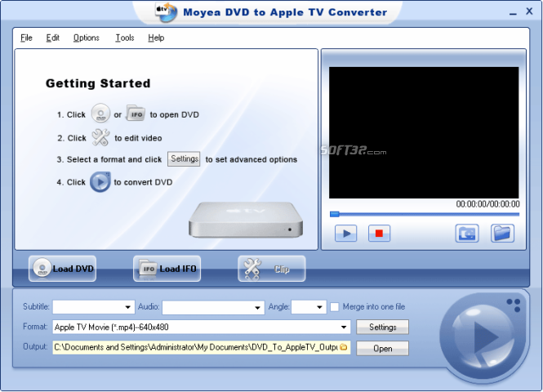The image size is (543, 392).
Task: Click the Getting Started heading
Action: (98, 83)
